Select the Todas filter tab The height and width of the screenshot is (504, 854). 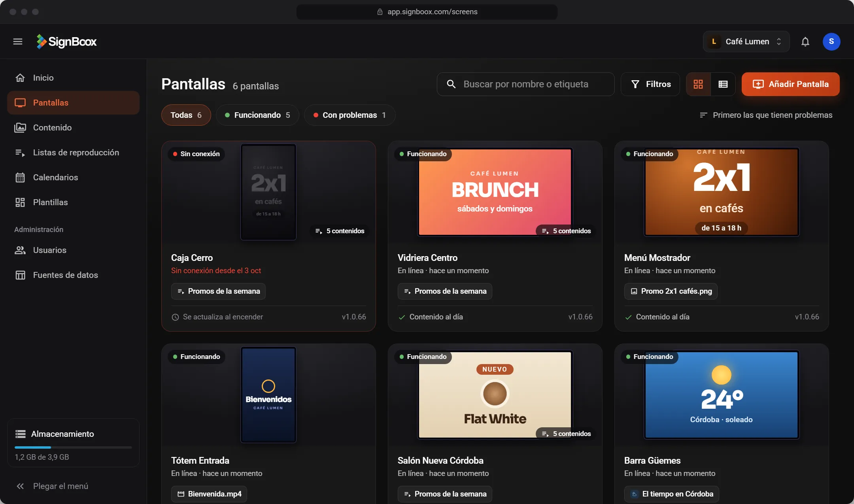(186, 115)
